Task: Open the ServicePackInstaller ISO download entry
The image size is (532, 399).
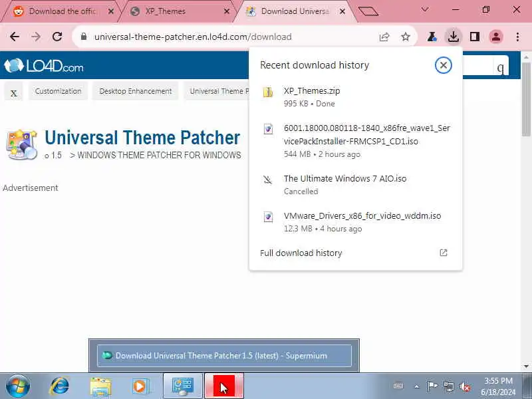Action: pos(355,141)
